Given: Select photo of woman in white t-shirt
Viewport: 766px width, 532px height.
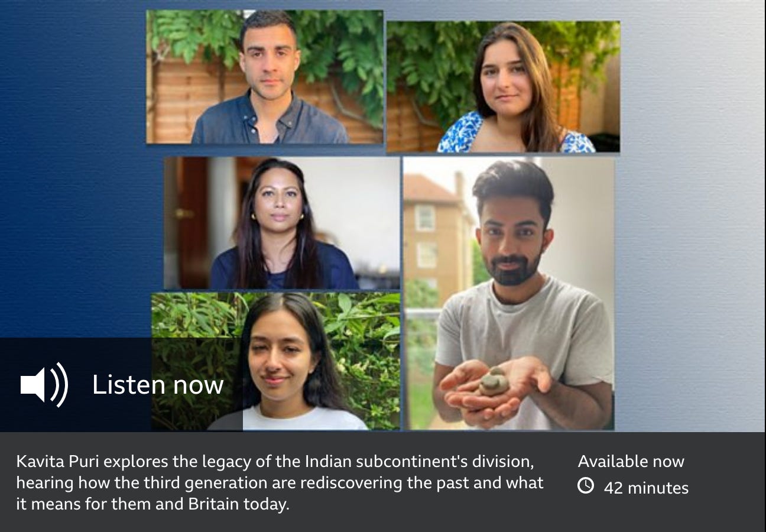Looking at the screenshot, I should [x=276, y=361].
